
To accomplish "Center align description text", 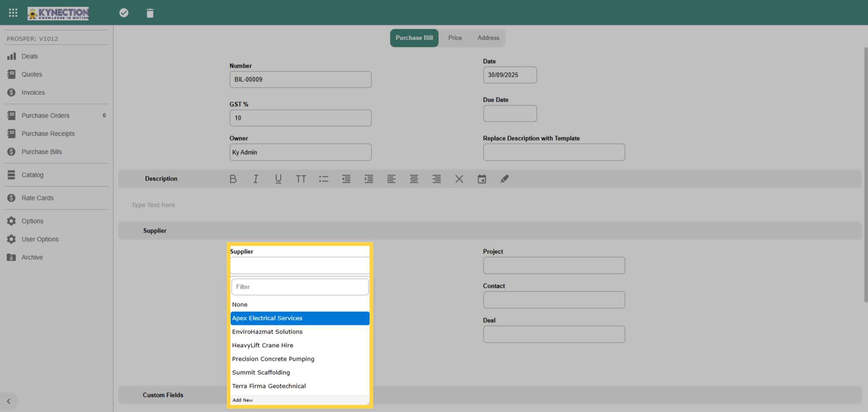I will (414, 179).
